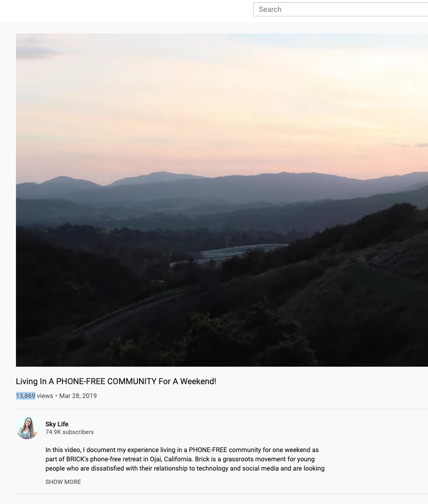Focus the Search input field
The height and width of the screenshot is (504, 428).
(x=341, y=9)
